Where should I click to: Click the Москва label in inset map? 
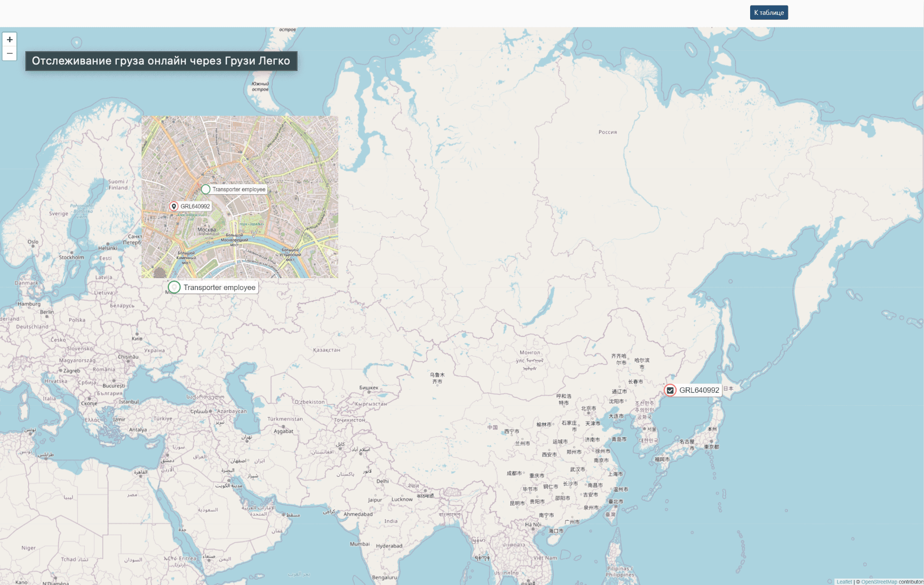pyautogui.click(x=207, y=229)
